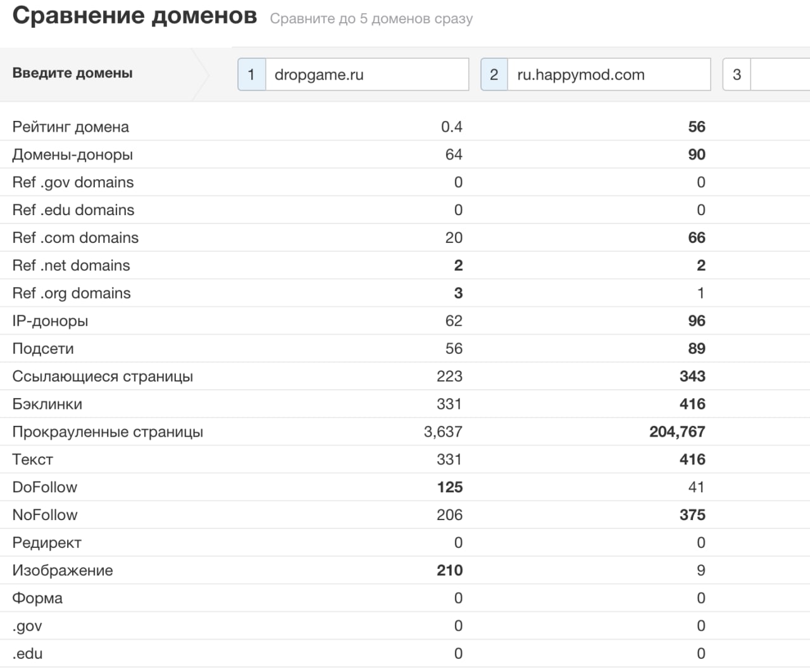
Task: Click the crawled pages value 204,767
Action: pos(677,432)
